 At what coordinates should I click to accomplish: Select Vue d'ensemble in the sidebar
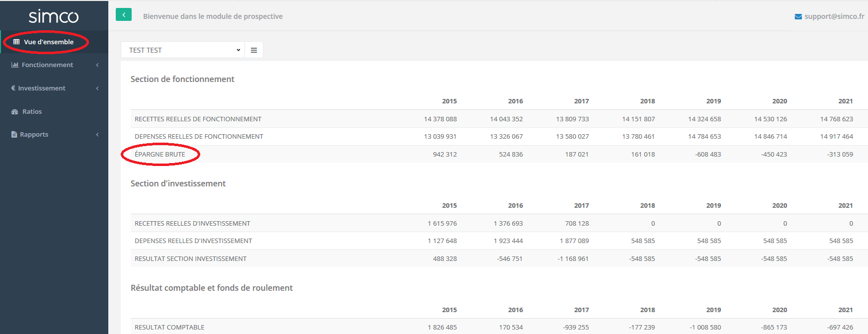[49, 42]
